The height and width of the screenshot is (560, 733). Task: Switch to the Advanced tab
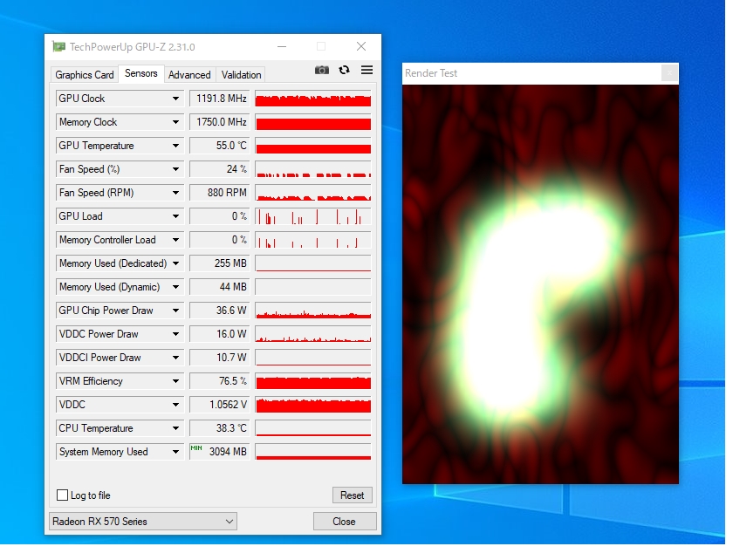(x=189, y=75)
